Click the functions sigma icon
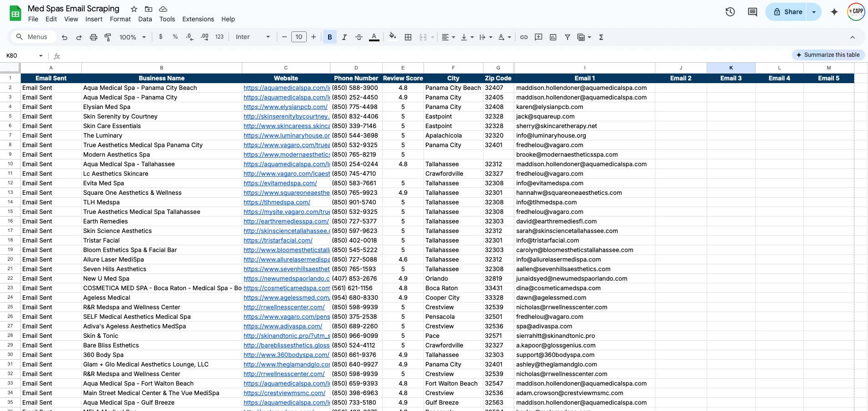Screen dimensions: 868x411 click(601, 37)
